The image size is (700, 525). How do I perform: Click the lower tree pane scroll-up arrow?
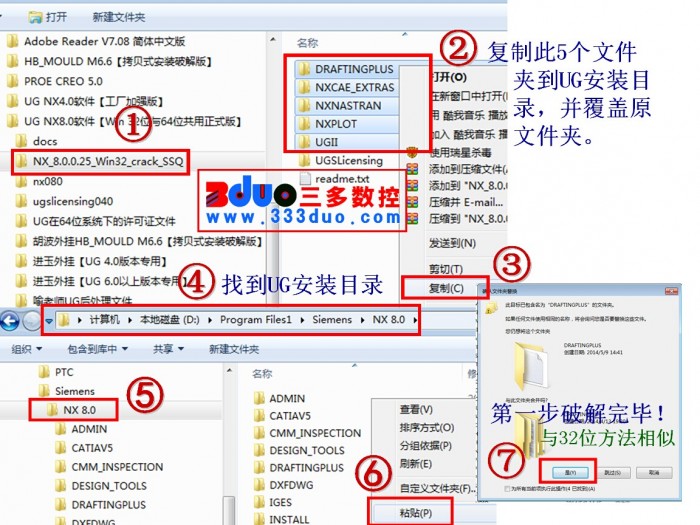pos(229,371)
